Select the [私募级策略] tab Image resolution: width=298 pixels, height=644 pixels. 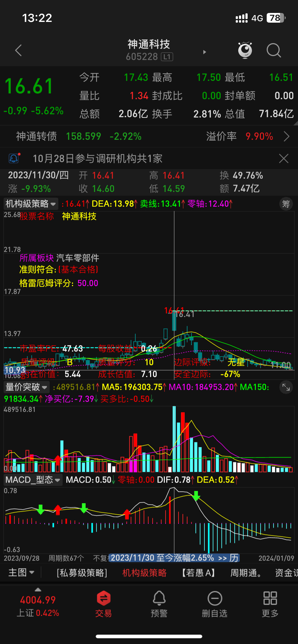tap(82, 573)
